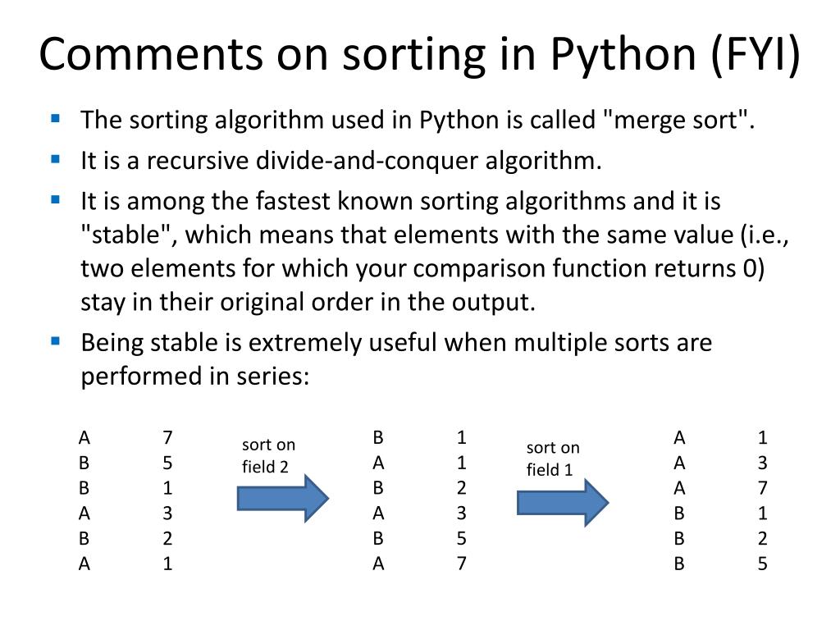Click the bullet beside "It is a recursive"
Viewport: 840px width, 630px height.
pyautogui.click(x=55, y=159)
